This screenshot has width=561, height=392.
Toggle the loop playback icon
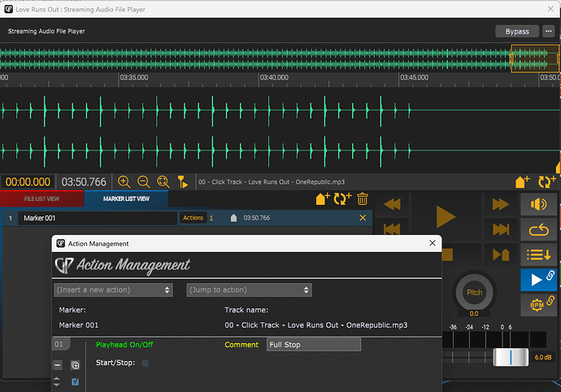click(538, 229)
